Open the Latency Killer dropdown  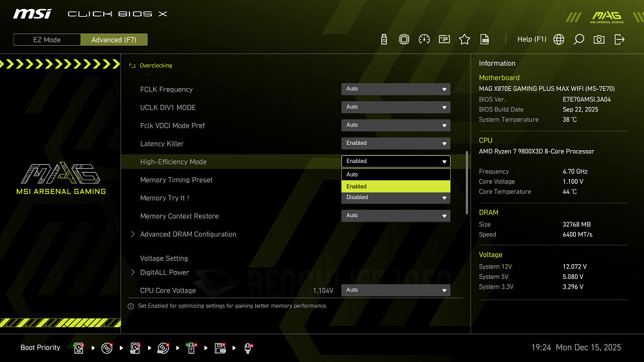pyautogui.click(x=395, y=143)
